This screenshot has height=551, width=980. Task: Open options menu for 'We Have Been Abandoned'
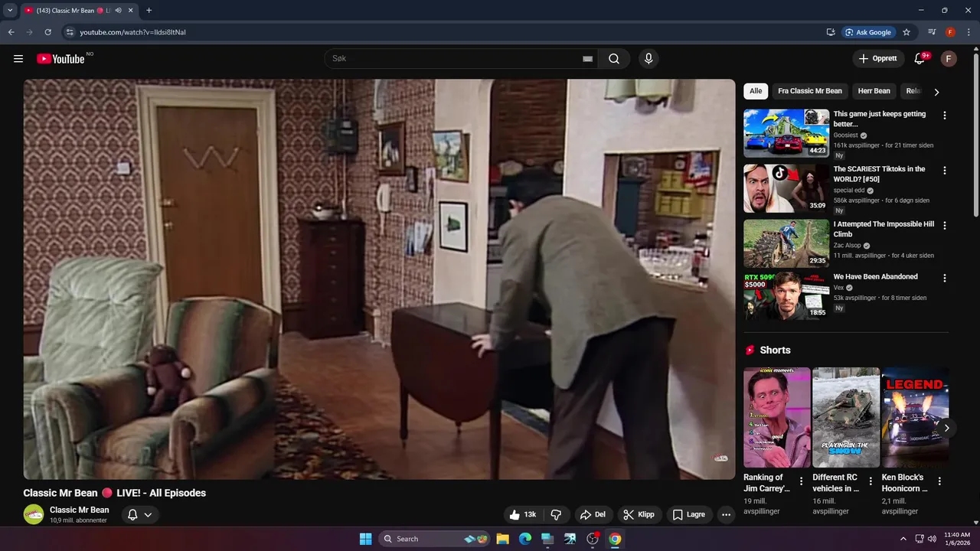click(945, 279)
